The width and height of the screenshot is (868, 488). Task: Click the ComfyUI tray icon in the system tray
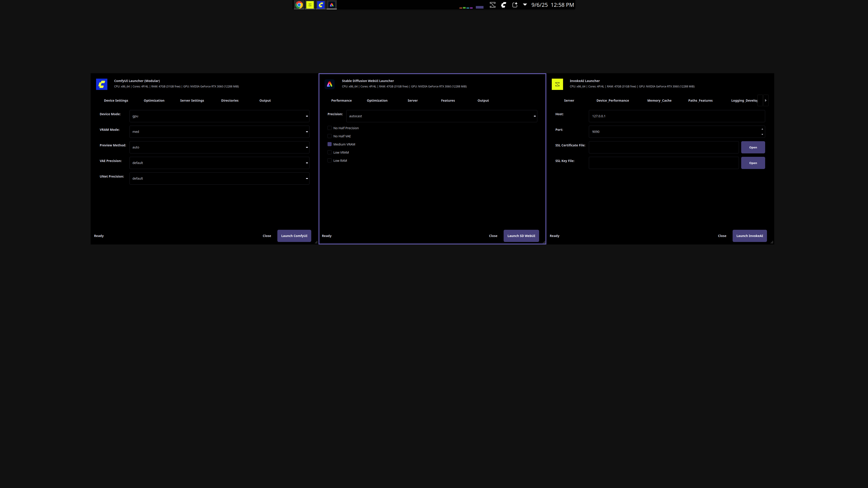click(x=504, y=5)
